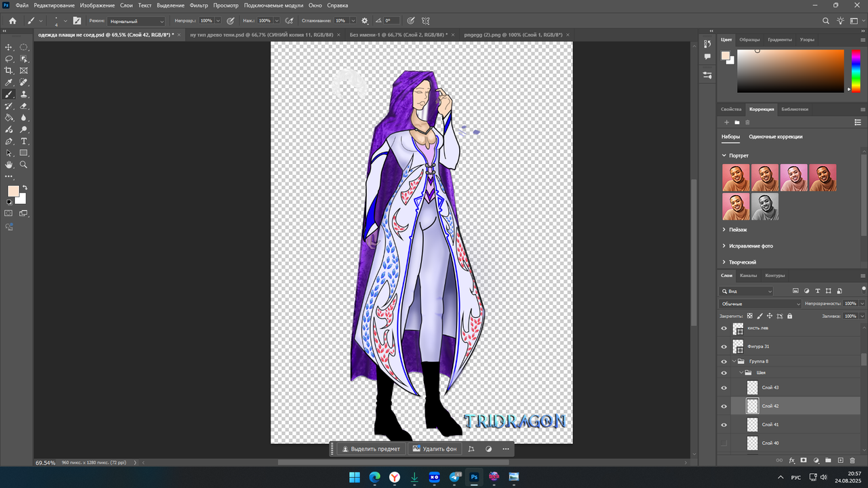This screenshot has width=868, height=488.
Task: Select the Crop tool
Action: coord(9,70)
